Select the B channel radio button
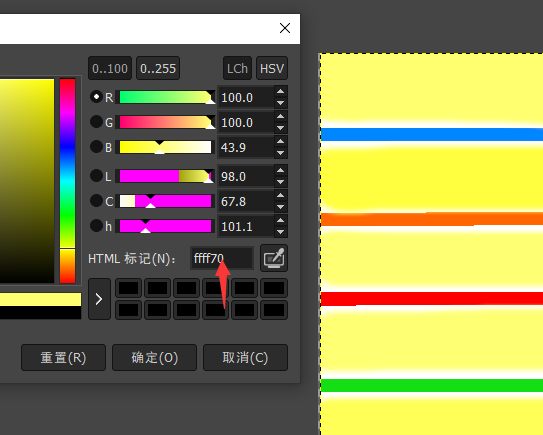The width and height of the screenshot is (543, 435). point(96,147)
